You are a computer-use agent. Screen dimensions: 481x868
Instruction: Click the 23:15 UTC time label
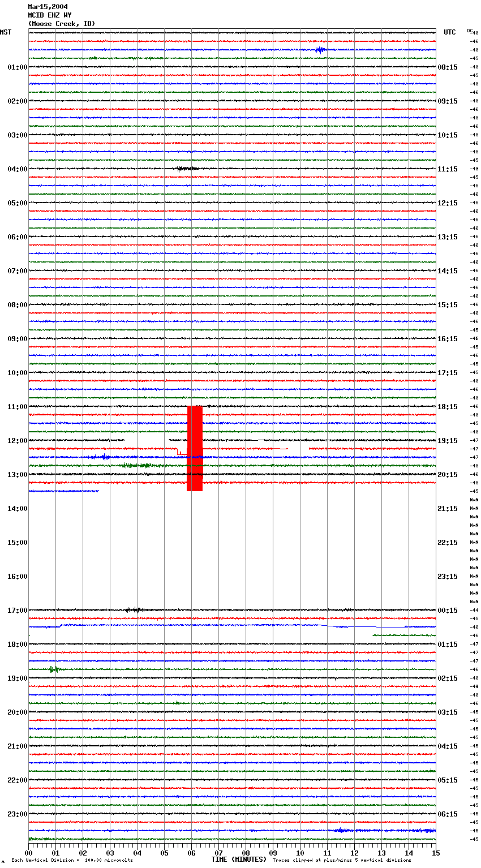point(448,577)
